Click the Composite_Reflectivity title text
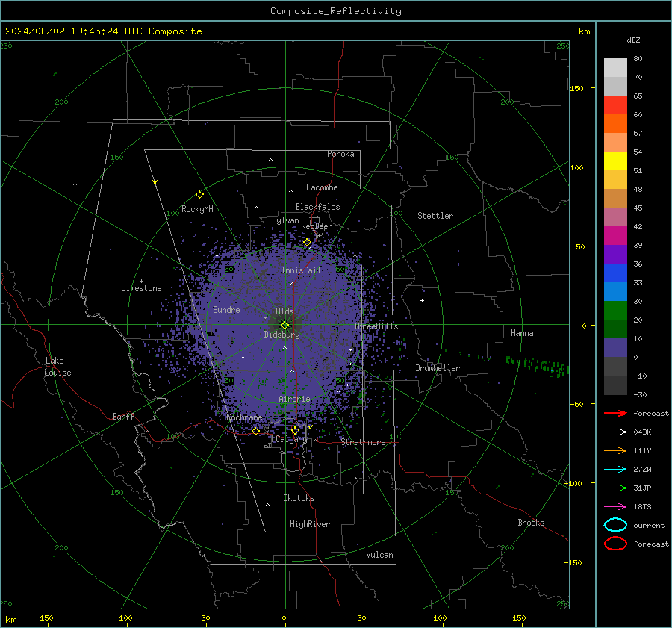Screen dimensions: 672x628 (x=335, y=11)
